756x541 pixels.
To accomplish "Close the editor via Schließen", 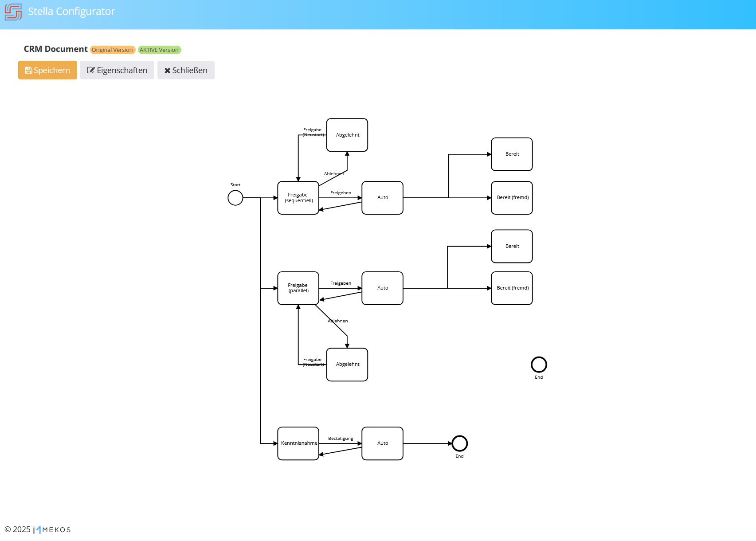I will click(185, 70).
